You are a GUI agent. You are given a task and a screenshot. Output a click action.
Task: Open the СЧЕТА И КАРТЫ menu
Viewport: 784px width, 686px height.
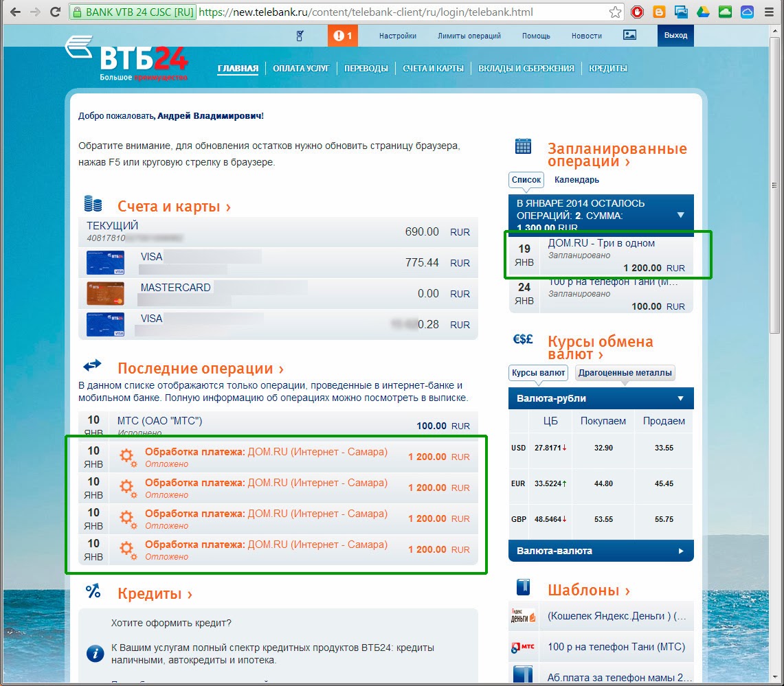(433, 69)
